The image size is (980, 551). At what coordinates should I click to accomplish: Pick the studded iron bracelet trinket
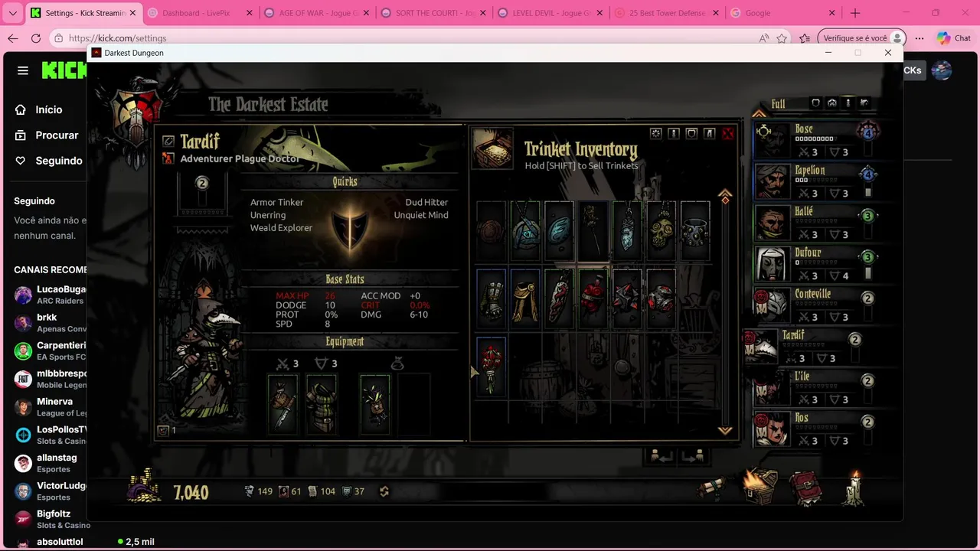pyautogui.click(x=694, y=230)
